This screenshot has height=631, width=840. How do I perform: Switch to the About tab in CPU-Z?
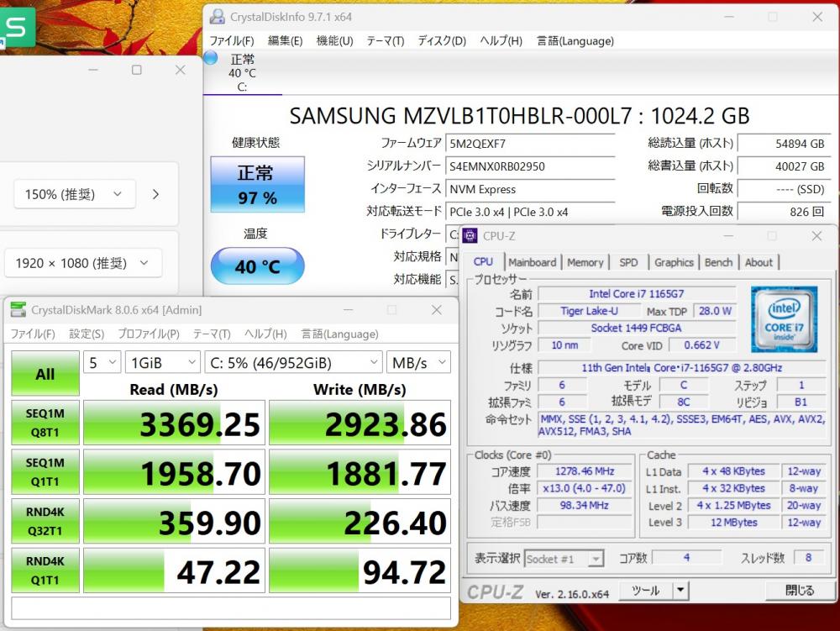coord(759,262)
